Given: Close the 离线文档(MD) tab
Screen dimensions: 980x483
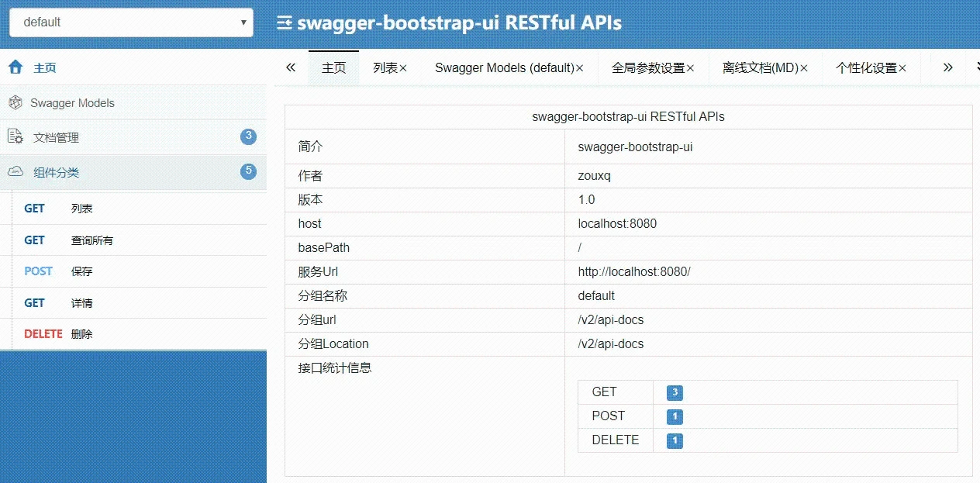Looking at the screenshot, I should coord(804,68).
